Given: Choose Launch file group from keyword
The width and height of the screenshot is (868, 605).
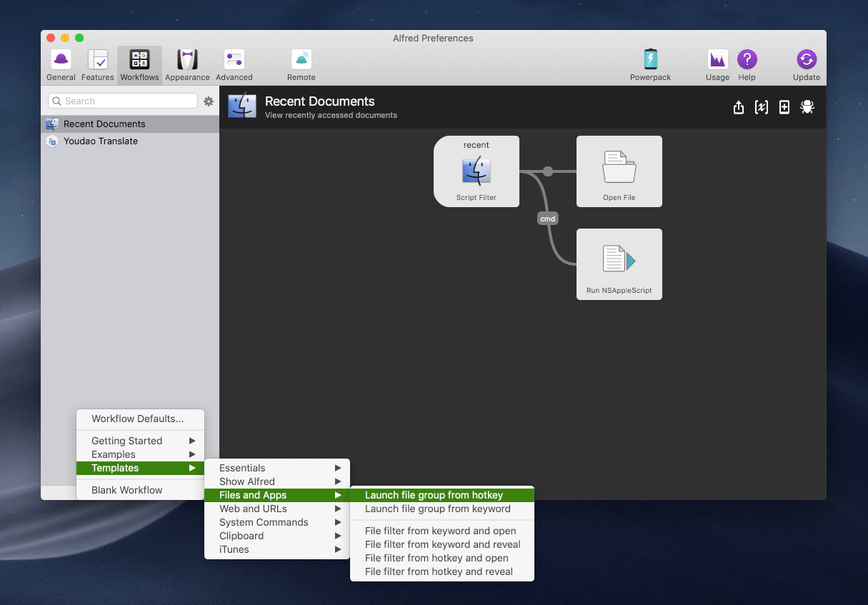Looking at the screenshot, I should point(442,509).
